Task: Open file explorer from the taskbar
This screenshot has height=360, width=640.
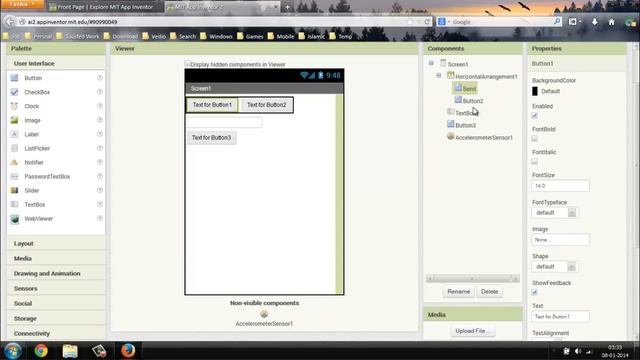Action: tap(70, 351)
